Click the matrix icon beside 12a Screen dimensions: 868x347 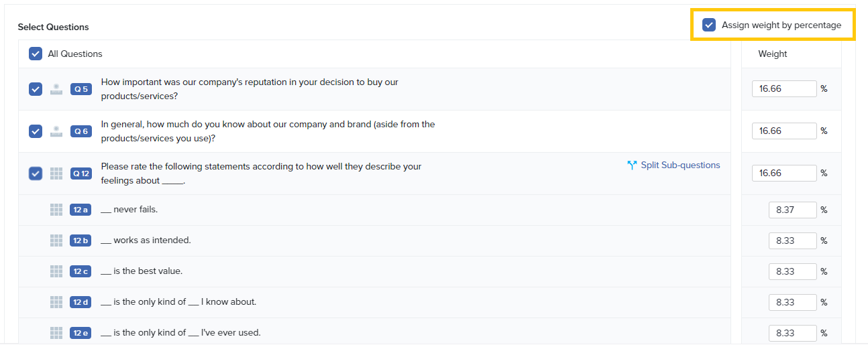click(x=56, y=210)
